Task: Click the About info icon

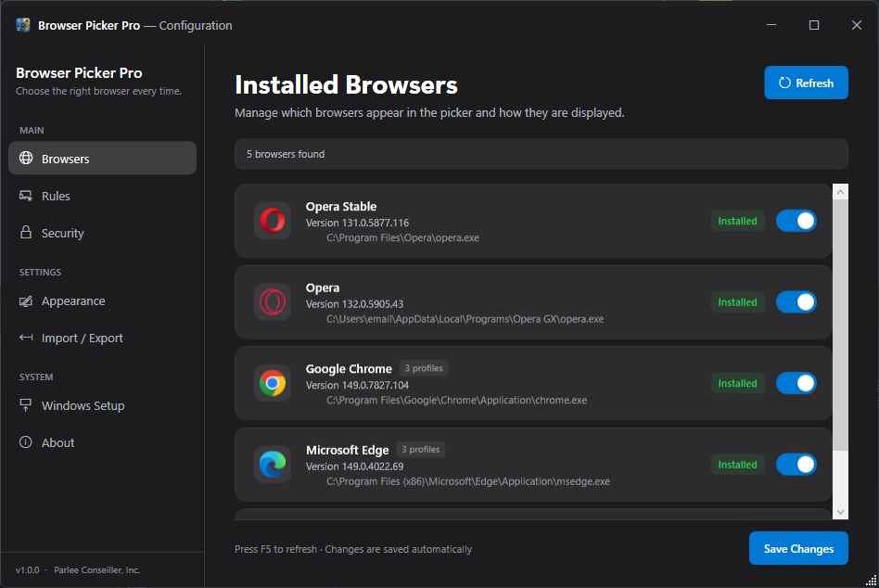Action: coord(26,442)
